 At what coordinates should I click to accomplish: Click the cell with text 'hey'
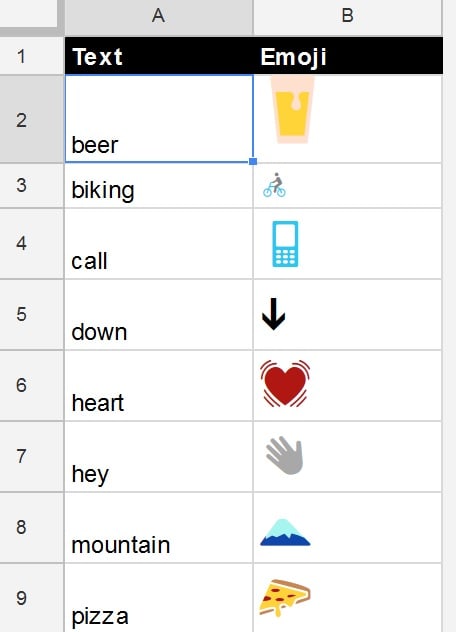(159, 457)
